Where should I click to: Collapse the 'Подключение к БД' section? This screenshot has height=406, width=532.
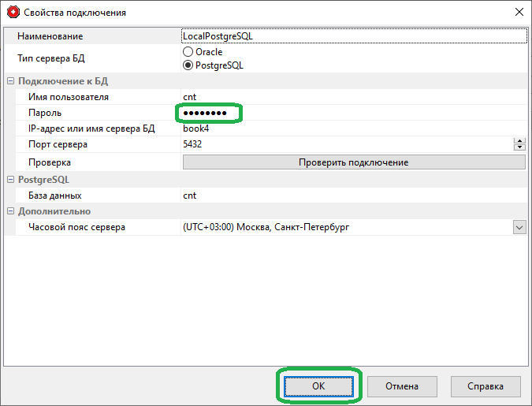pyautogui.click(x=11, y=81)
